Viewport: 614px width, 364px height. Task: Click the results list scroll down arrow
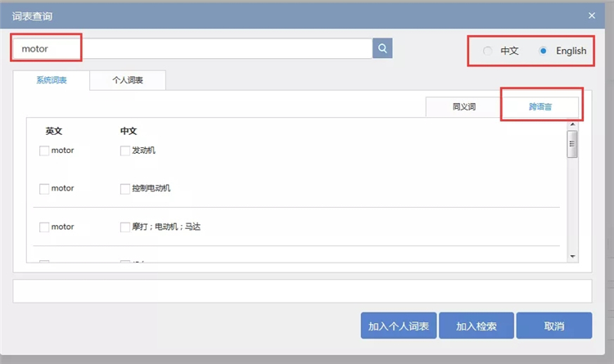[572, 256]
